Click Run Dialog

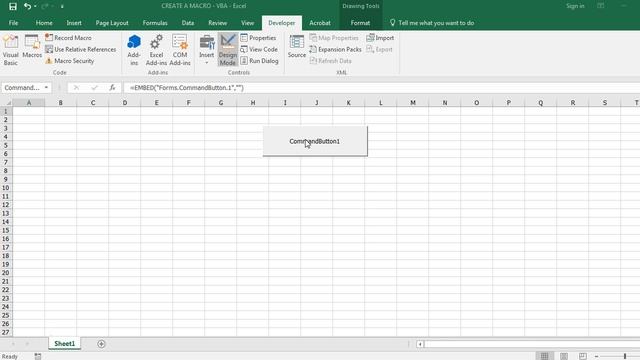click(260, 61)
